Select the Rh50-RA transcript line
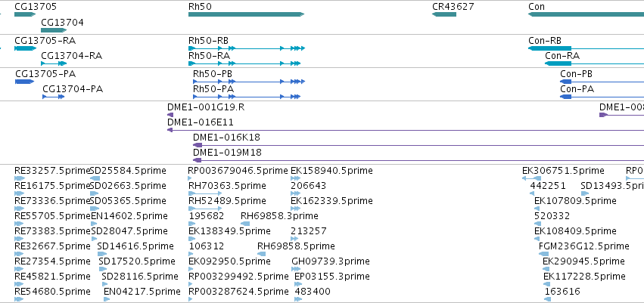Image resolution: width=644 pixels, height=303 pixels. [x=244, y=63]
